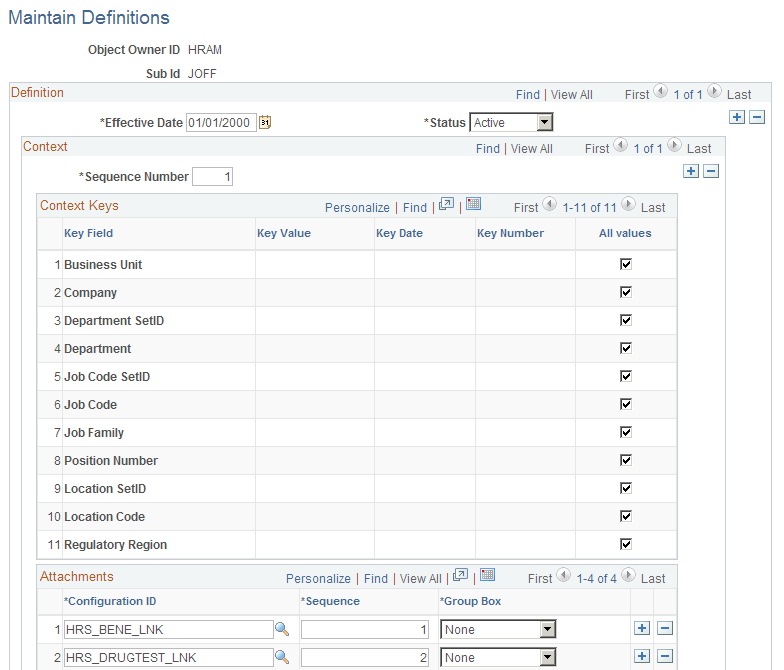Download Attachments grid to spreadsheet
The image size is (784, 670).
487,575
